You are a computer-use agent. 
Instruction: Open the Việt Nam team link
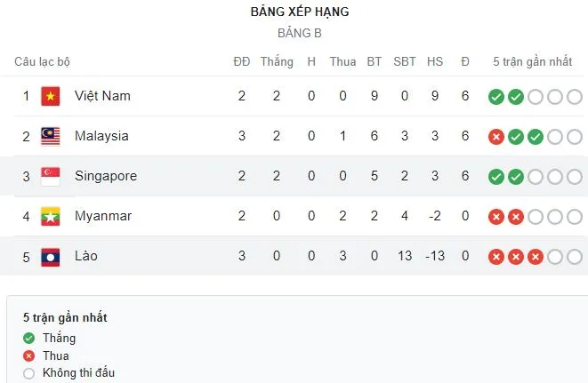point(101,96)
